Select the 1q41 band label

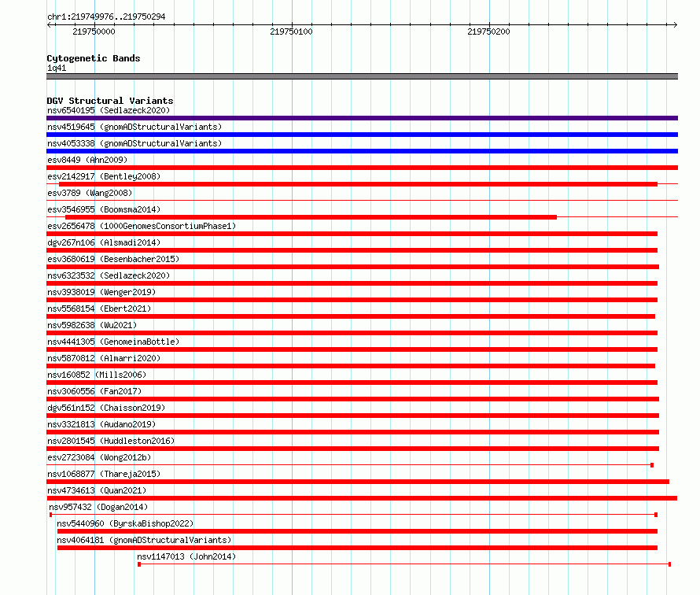tap(57, 68)
